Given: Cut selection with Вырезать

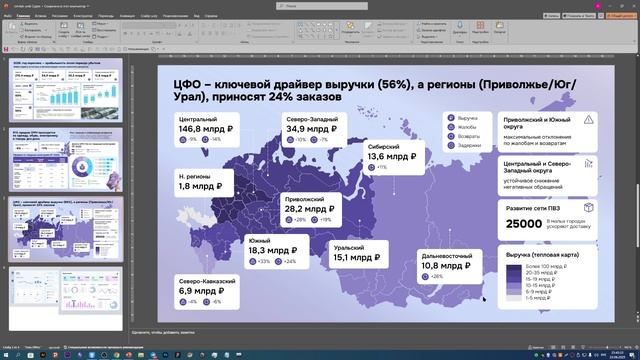Looking at the screenshot, I should pyautogui.click(x=29, y=24).
